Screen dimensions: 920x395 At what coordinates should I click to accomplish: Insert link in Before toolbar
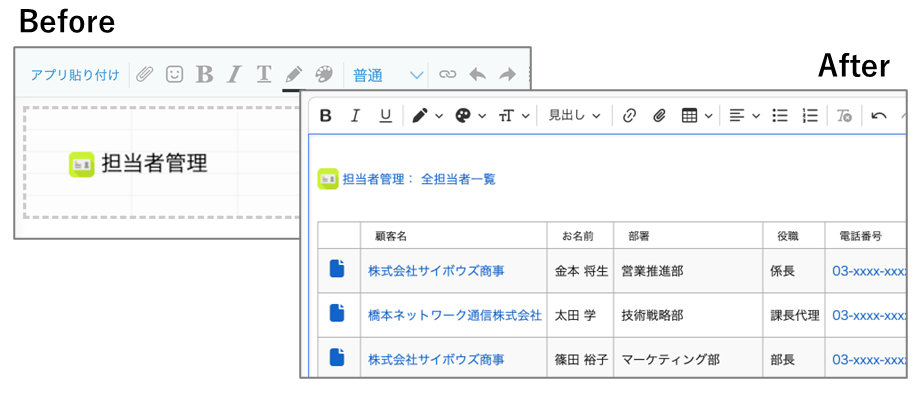[448, 74]
